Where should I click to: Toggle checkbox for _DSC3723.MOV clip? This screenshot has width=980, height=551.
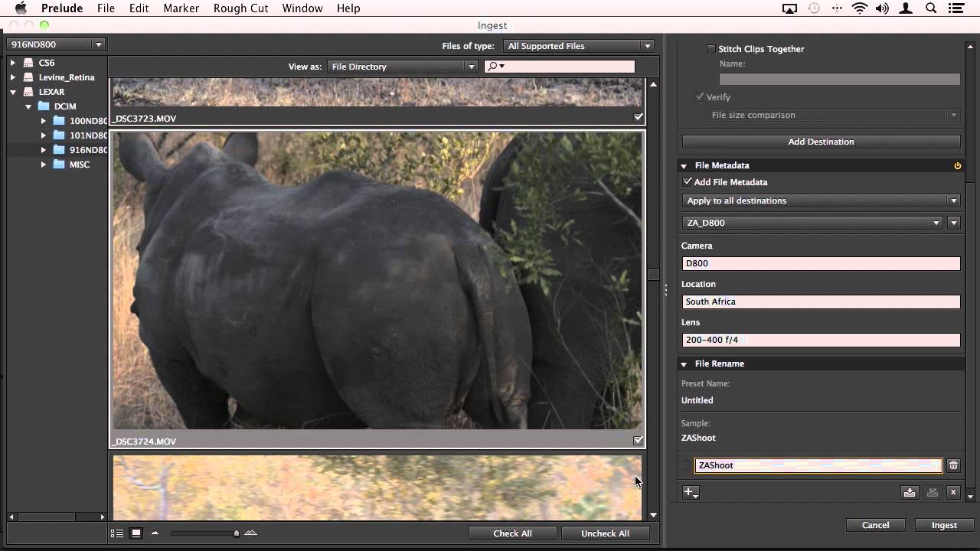click(x=639, y=117)
